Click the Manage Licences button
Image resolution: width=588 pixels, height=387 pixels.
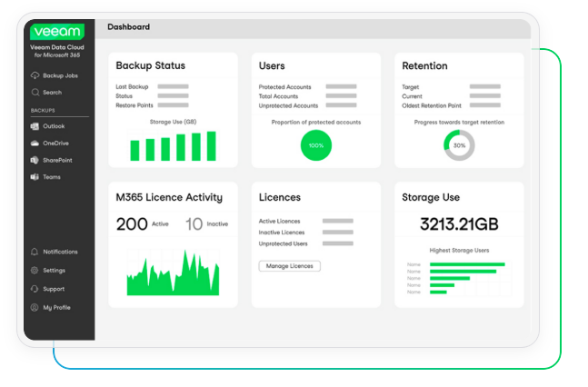[290, 266]
